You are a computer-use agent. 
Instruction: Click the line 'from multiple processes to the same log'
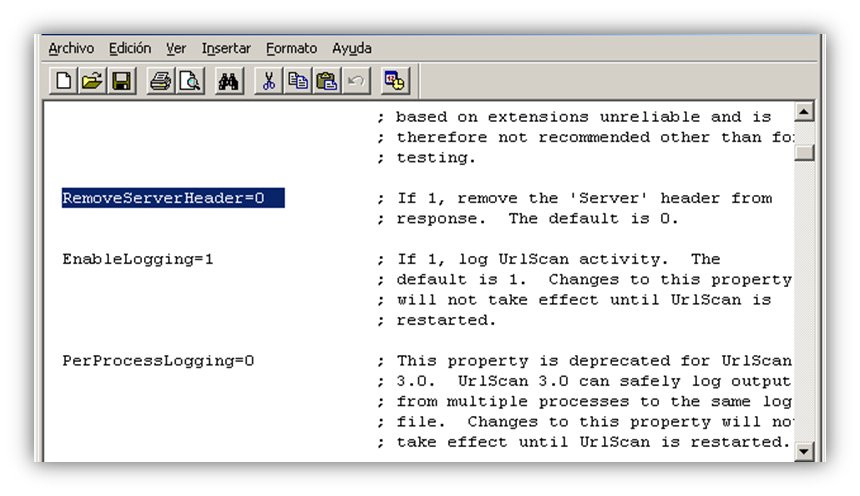click(x=594, y=402)
